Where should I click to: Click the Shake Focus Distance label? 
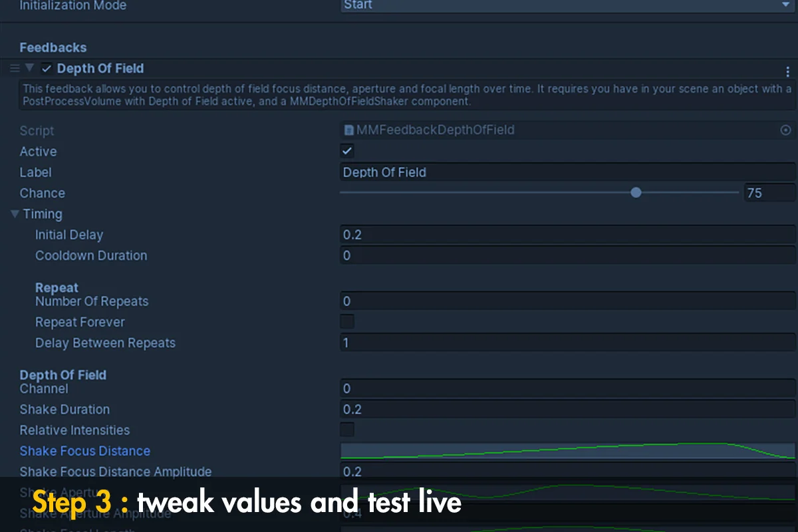coord(85,451)
